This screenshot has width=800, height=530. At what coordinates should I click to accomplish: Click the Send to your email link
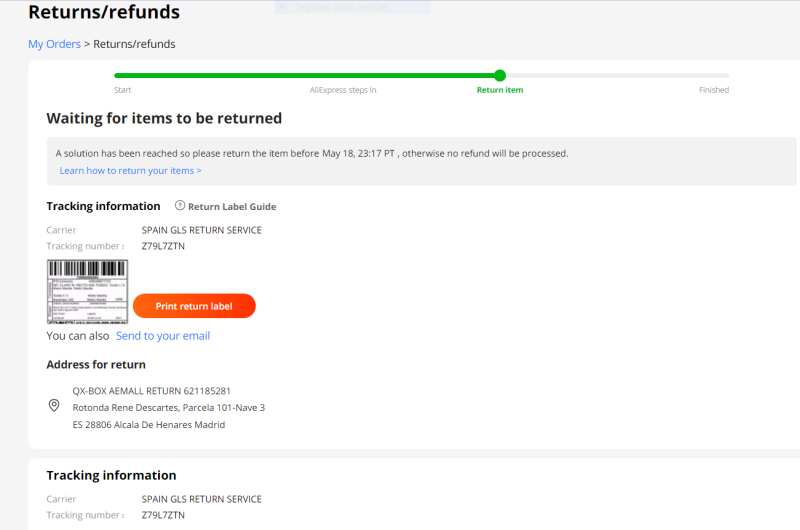[x=163, y=336]
